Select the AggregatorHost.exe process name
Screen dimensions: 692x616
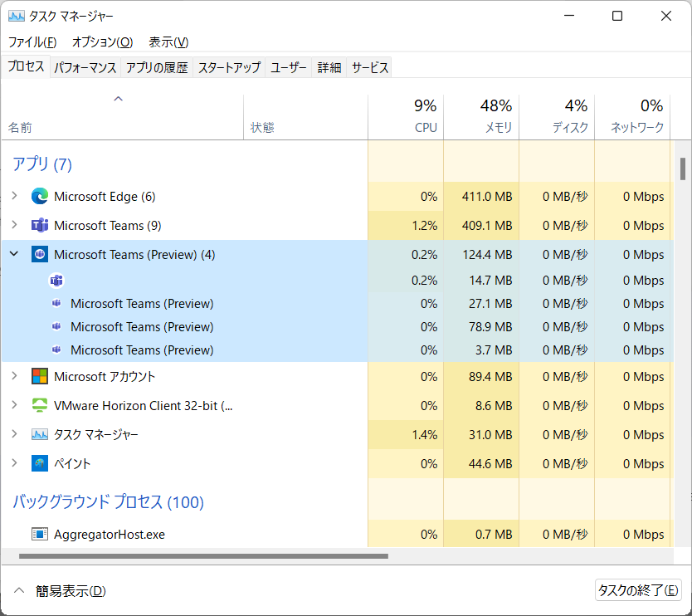coord(109,535)
